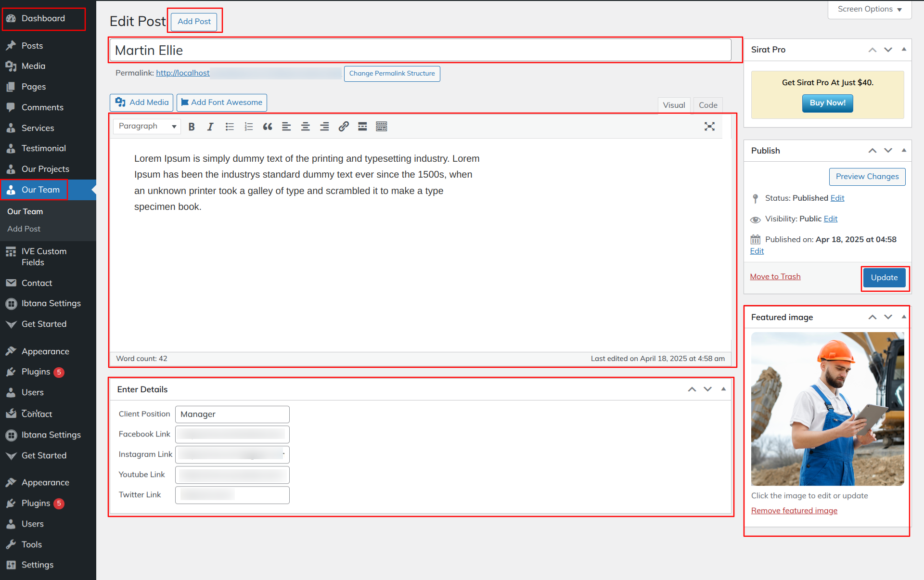
Task: Click the featured image thumbnail
Action: (827, 409)
